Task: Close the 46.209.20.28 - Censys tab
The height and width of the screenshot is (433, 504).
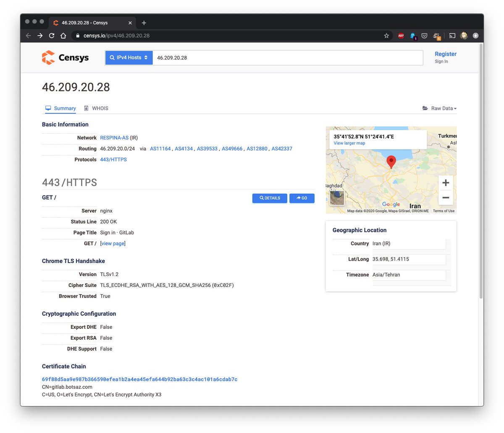Action: tap(130, 23)
